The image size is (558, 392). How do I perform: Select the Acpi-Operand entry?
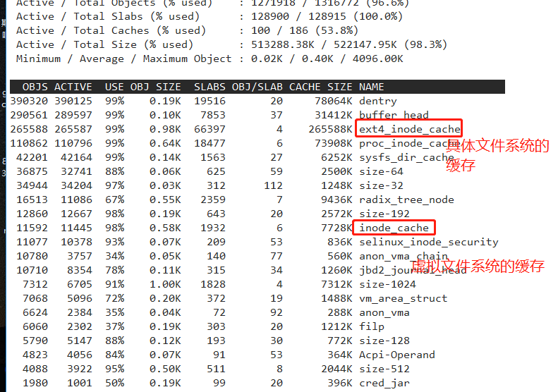pyautogui.click(x=396, y=355)
